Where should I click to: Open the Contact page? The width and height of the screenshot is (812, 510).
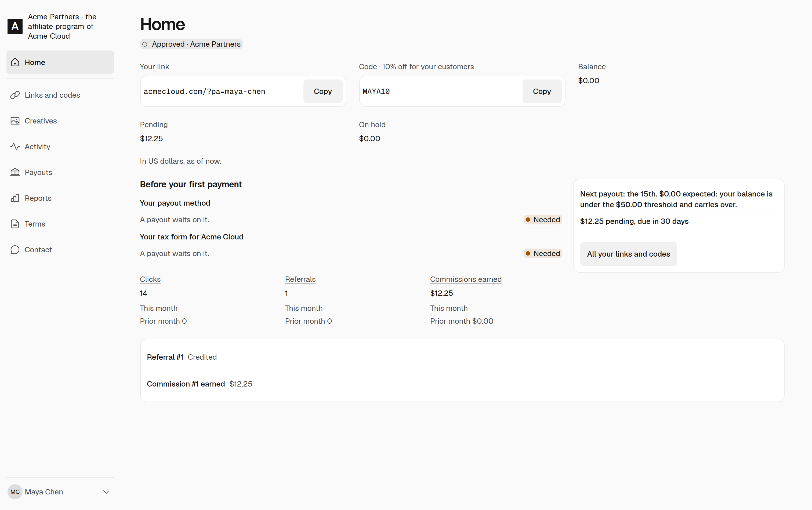coord(60,250)
